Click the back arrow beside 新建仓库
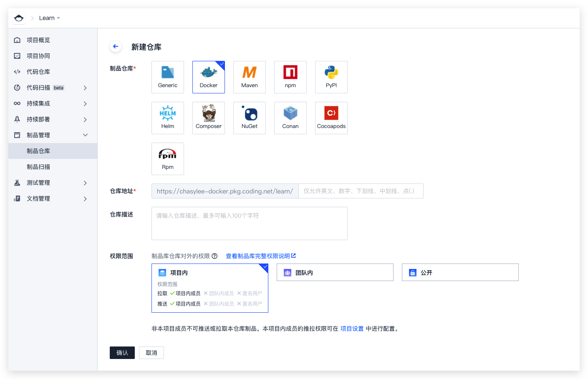Viewport: 588px width, 379px height. click(116, 46)
